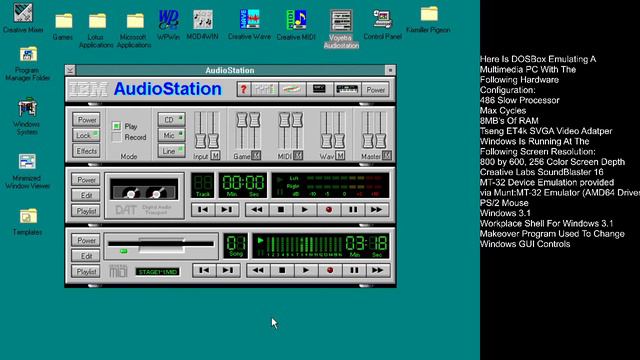Select the Microsoft Applications folder icon
Image resolution: width=640 pixels, height=360 pixels.
click(x=134, y=30)
